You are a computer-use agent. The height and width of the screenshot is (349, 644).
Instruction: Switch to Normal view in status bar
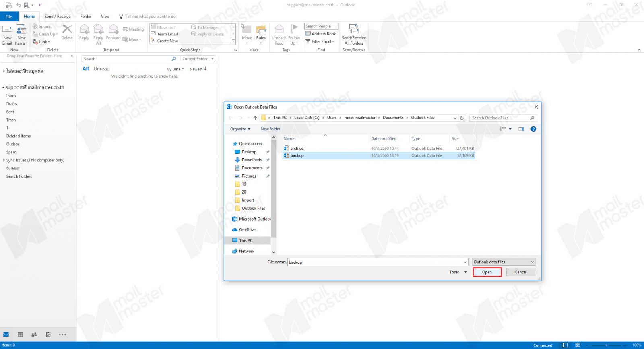pyautogui.click(x=565, y=345)
